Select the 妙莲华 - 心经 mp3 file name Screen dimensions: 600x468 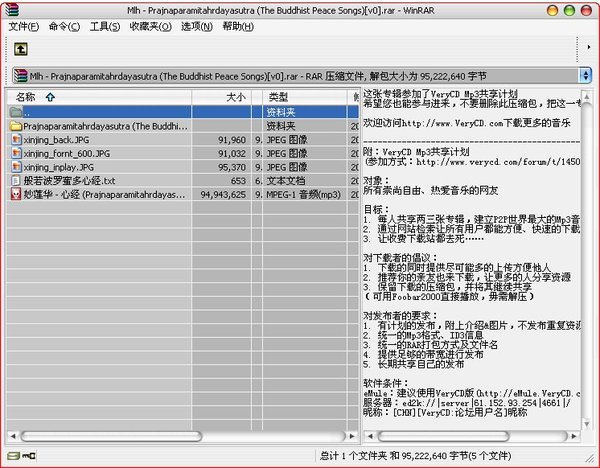[104, 194]
